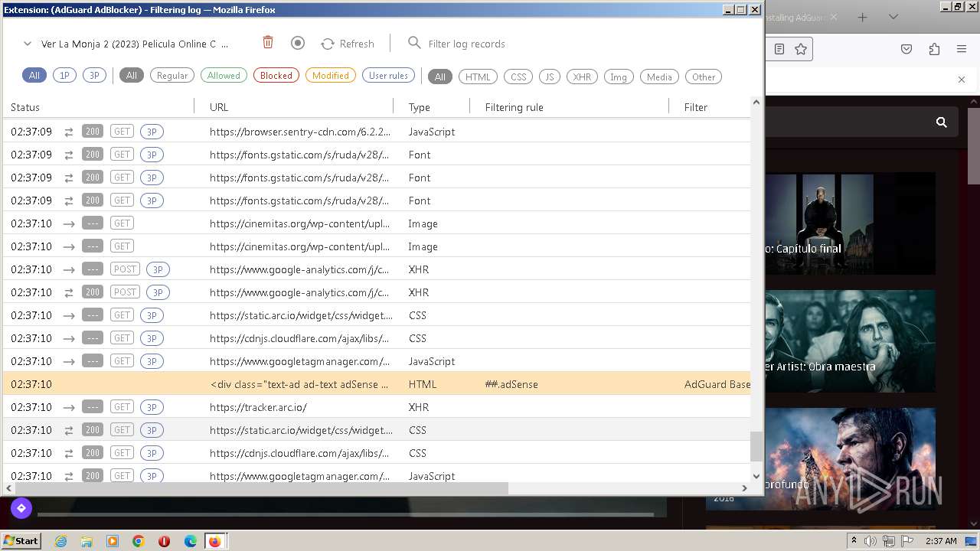Filter log by Allowed requests
Image resolution: width=980 pixels, height=551 pixels.
click(224, 76)
